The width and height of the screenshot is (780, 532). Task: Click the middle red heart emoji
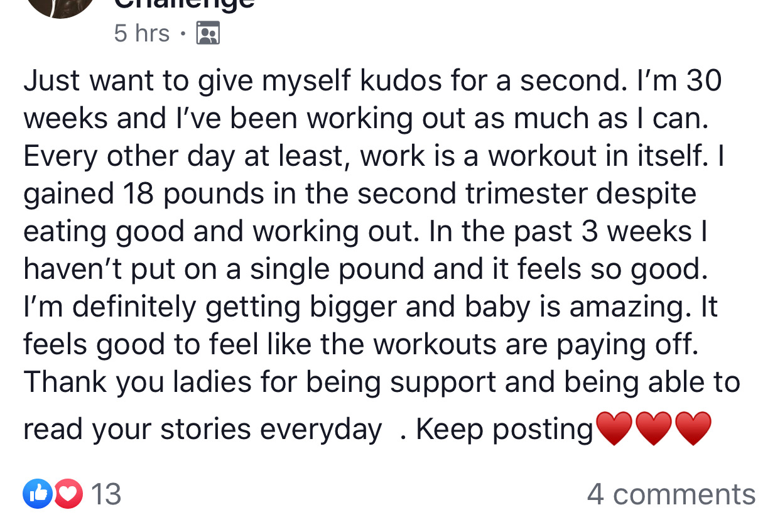pyautogui.click(x=653, y=429)
